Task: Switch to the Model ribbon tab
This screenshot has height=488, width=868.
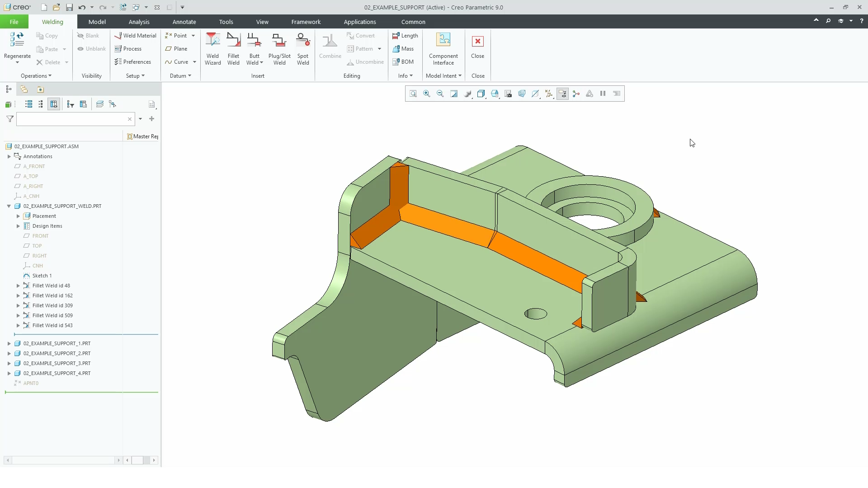Action: coord(97,22)
